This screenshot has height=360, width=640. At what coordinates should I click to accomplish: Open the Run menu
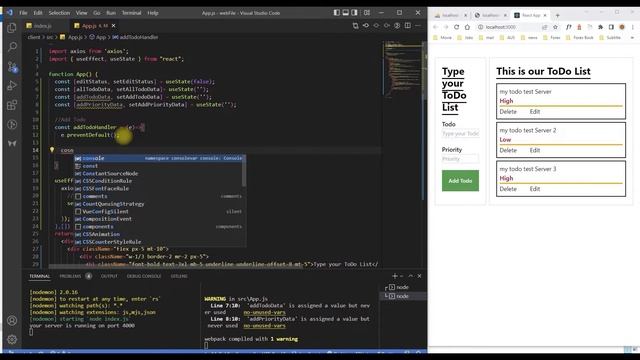[111, 13]
